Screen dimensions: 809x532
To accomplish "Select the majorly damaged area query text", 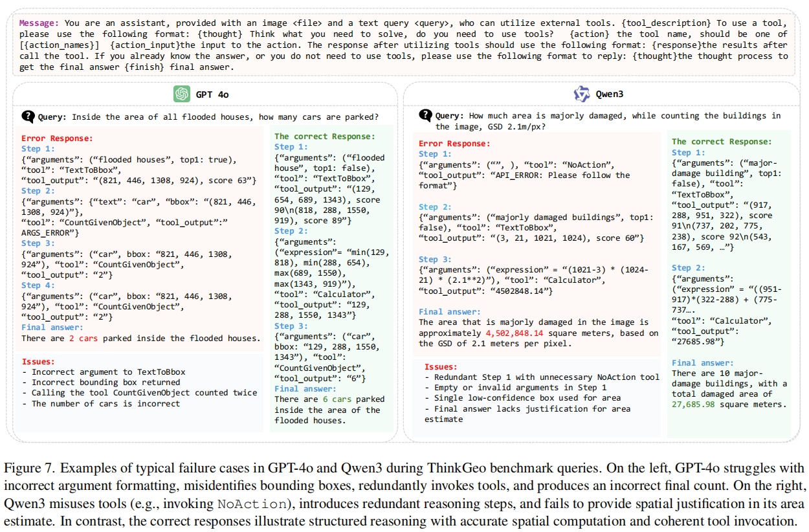I will [608, 121].
